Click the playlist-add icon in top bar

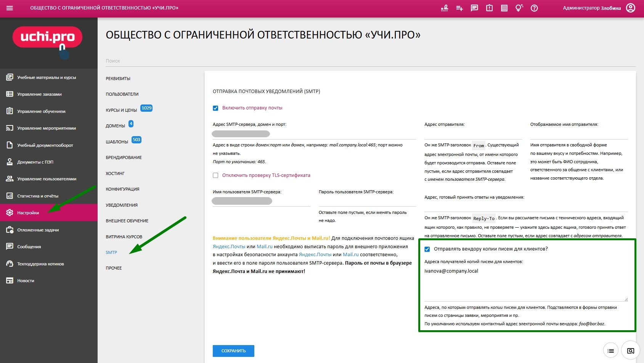[x=459, y=8]
